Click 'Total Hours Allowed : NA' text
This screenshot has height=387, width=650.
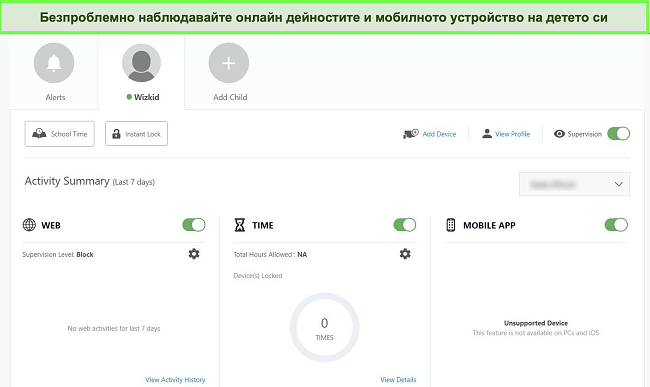click(x=270, y=254)
